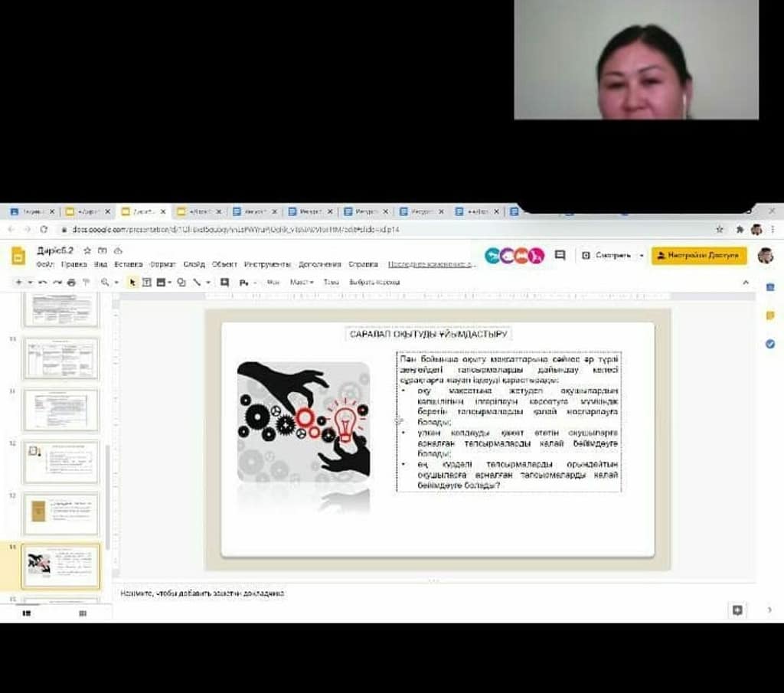Click the Undo arrow in toolbar
Viewport: 784px width, 693px height.
point(43,283)
